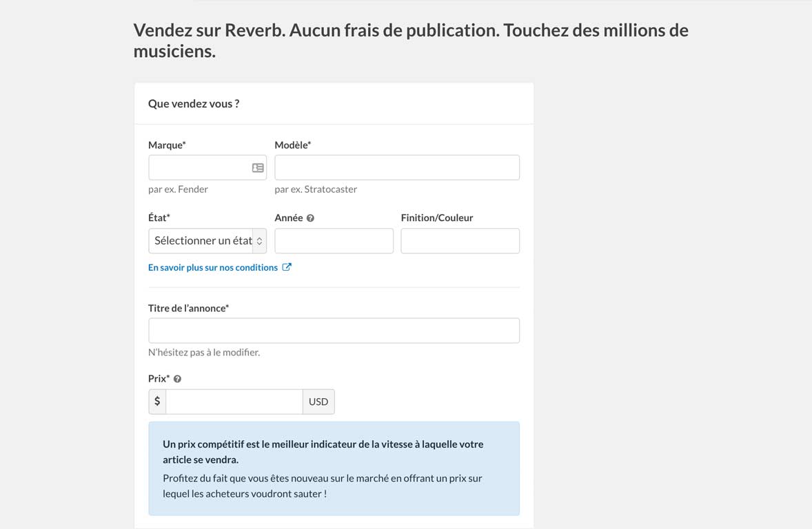The height and width of the screenshot is (529, 812).
Task: Click the autofill contact card icon in Marque field
Action: pyautogui.click(x=258, y=168)
